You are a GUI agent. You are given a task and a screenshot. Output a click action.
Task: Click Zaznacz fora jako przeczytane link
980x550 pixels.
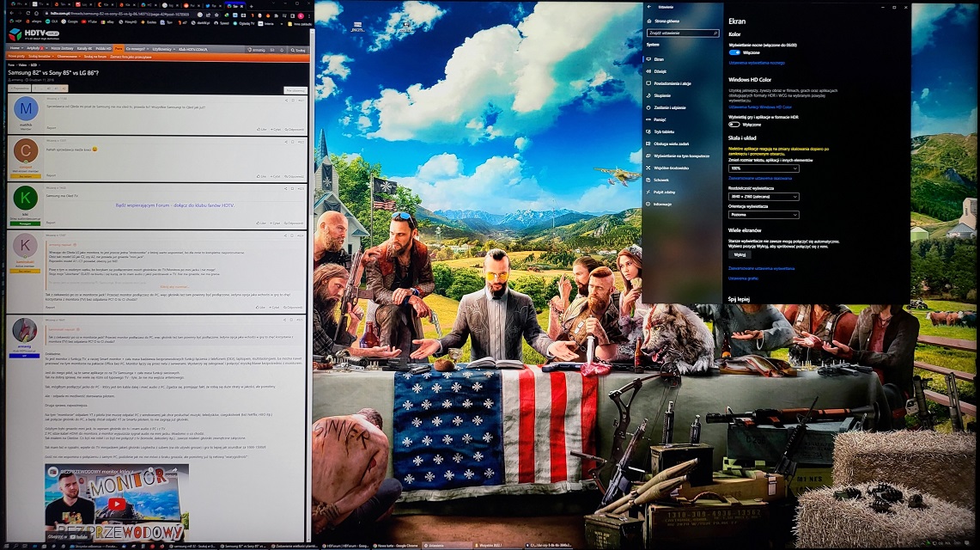131,57
